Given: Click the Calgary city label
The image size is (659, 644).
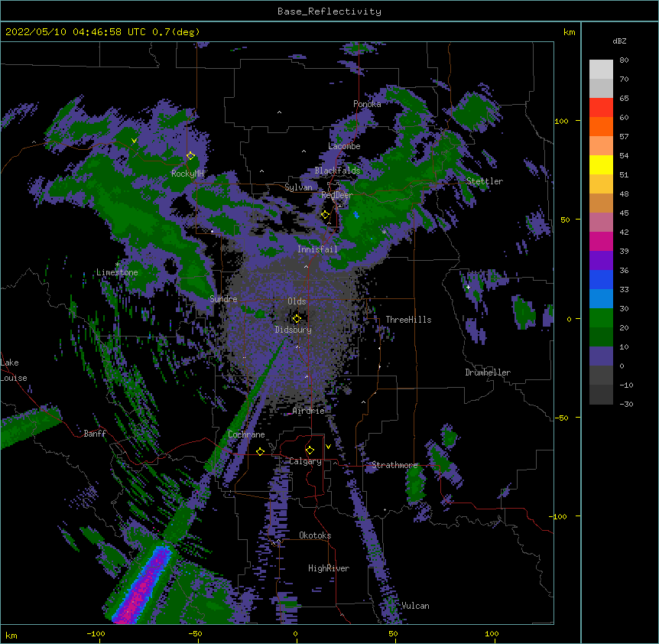Looking at the screenshot, I should click(x=305, y=461).
